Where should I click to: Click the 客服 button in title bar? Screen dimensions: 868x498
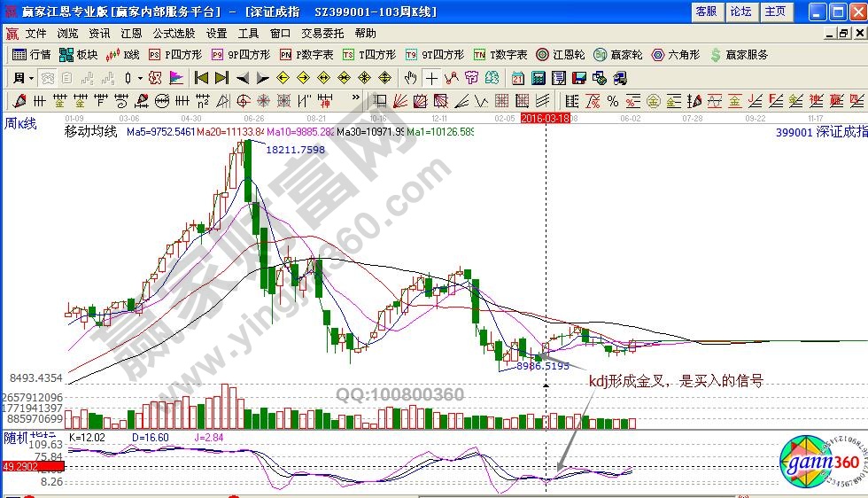tap(706, 12)
